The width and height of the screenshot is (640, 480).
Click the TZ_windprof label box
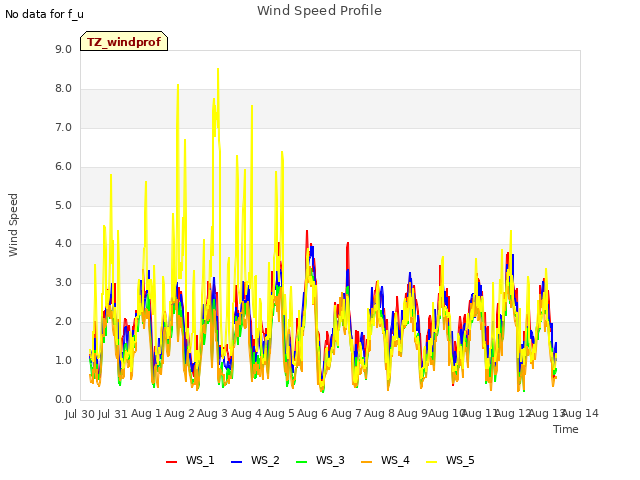[124, 41]
